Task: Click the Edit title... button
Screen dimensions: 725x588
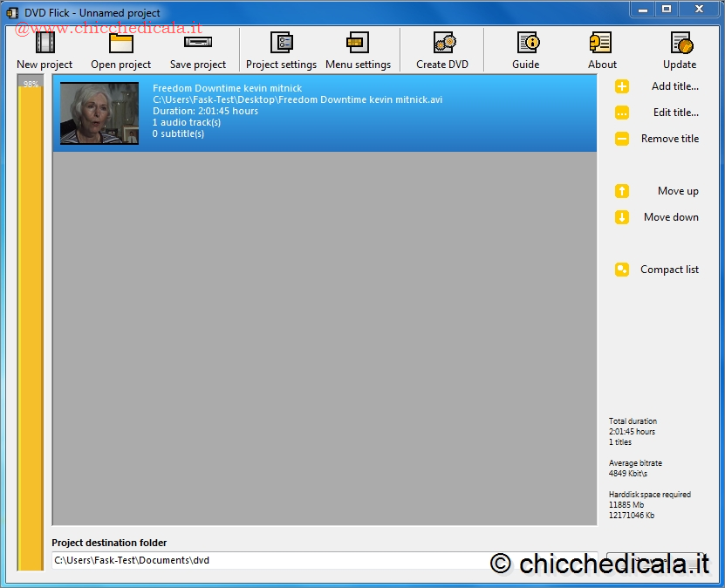Action: (675, 113)
